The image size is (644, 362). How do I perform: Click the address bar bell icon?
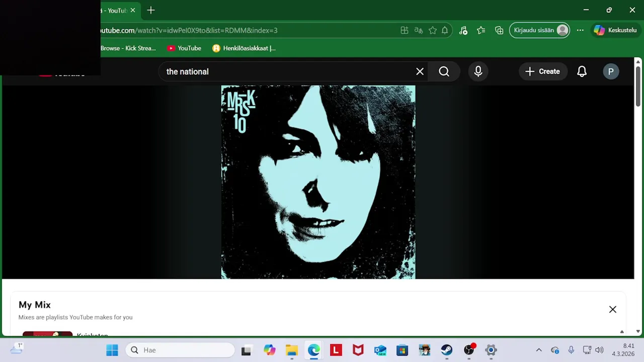click(x=445, y=30)
